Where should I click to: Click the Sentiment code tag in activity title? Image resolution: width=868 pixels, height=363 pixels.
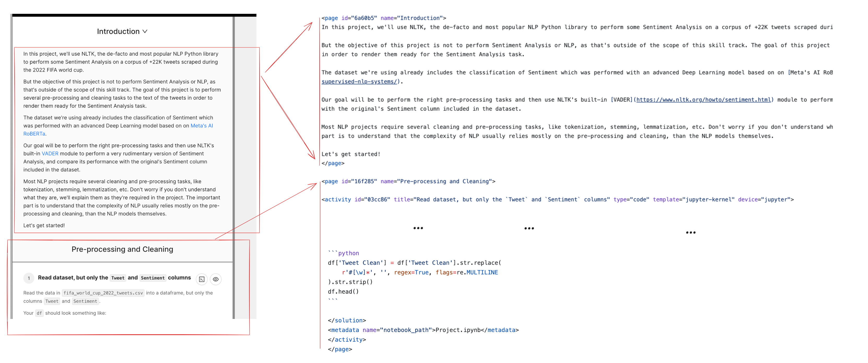click(x=153, y=278)
